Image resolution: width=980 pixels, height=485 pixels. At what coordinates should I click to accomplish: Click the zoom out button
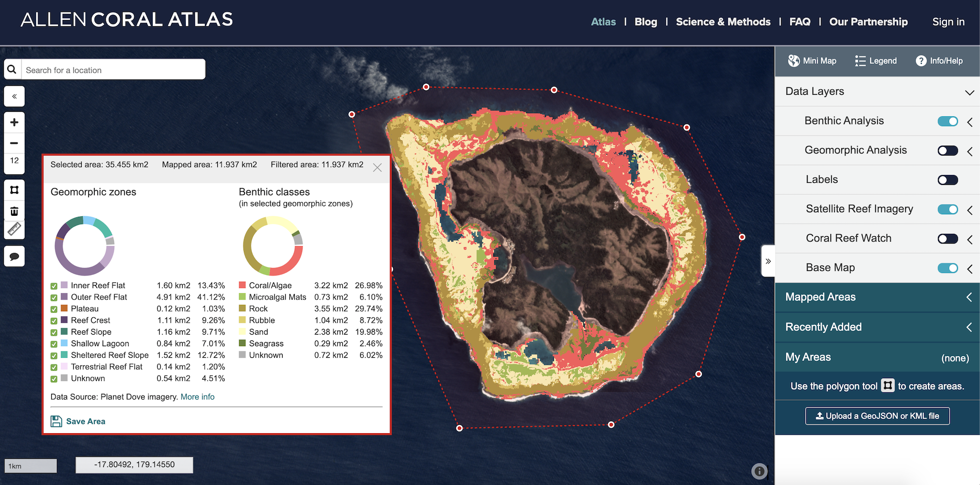tap(14, 142)
